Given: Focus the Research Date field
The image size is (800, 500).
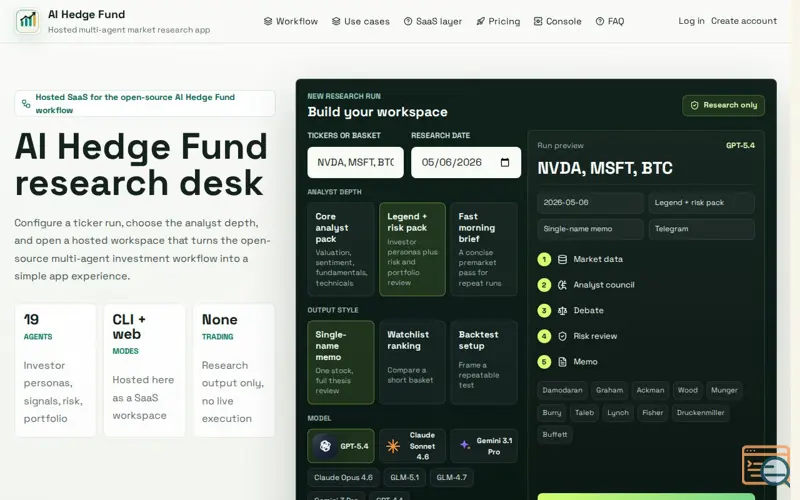Looking at the screenshot, I should [x=466, y=162].
